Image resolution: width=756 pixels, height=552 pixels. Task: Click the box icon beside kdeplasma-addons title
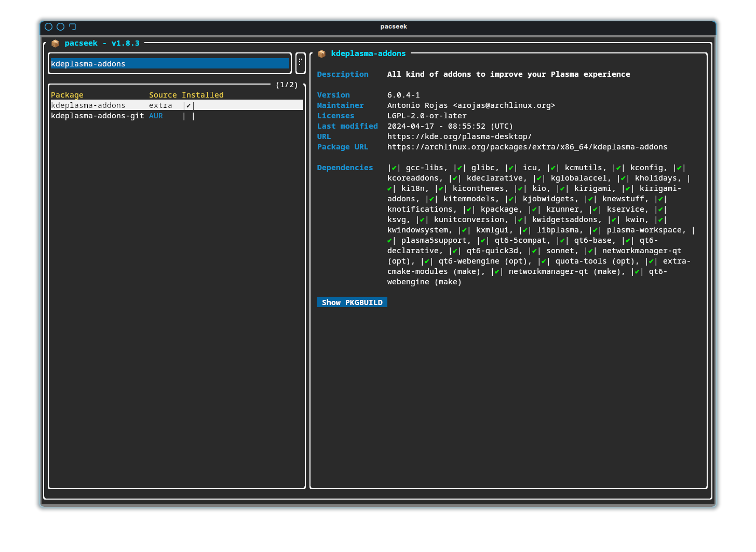[x=321, y=54]
